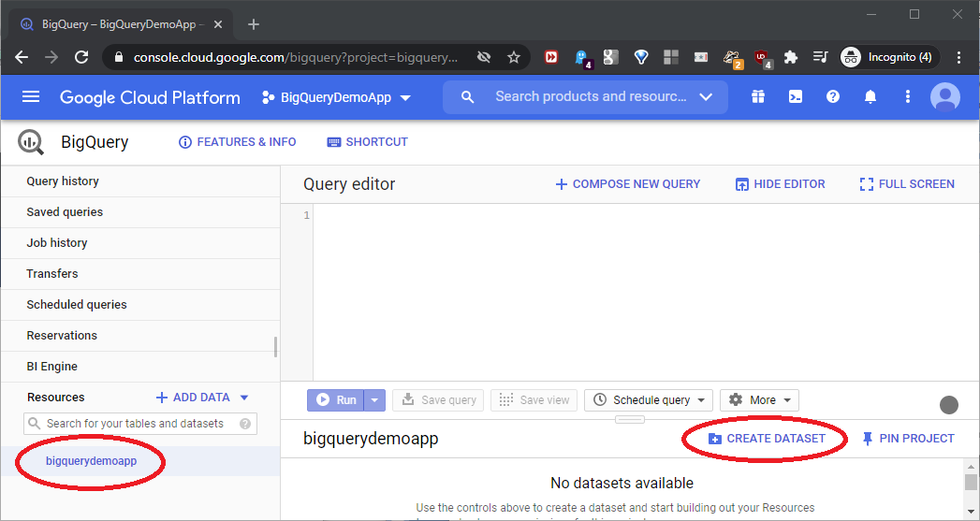Click PIN PROJECT
The width and height of the screenshot is (980, 521).
click(908, 439)
